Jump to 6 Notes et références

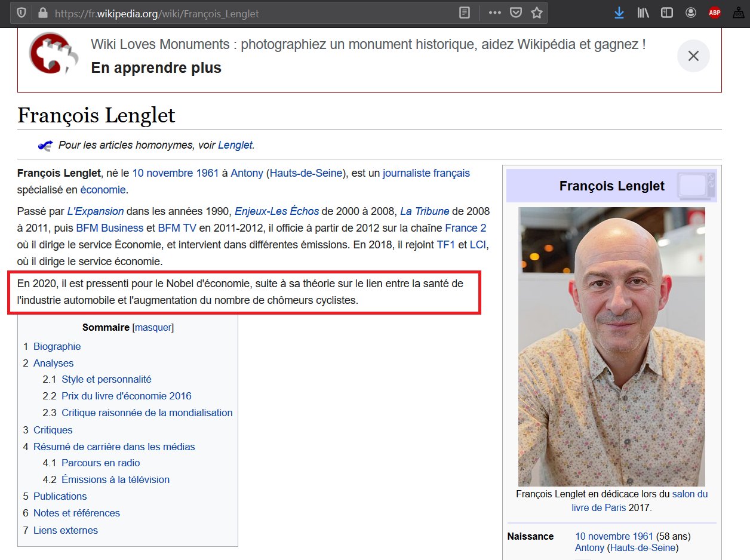coord(76,513)
